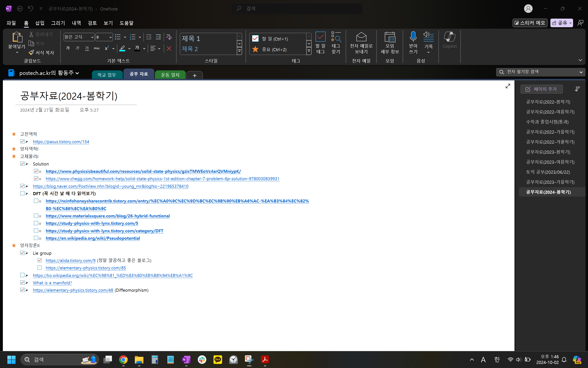Check the DFT to-do checkbox
Viewport: 588px width, 368px height.
22,194
